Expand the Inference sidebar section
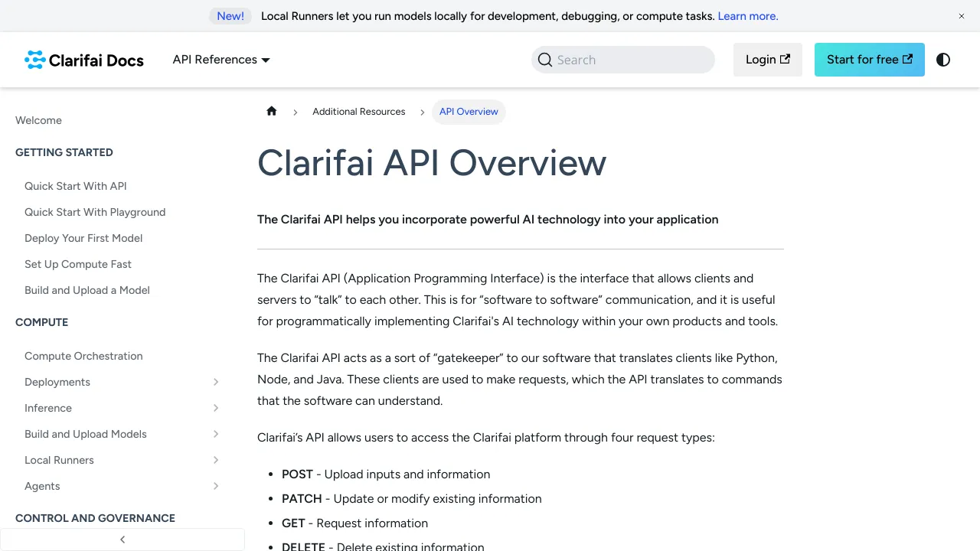This screenshot has width=980, height=551. (x=216, y=408)
